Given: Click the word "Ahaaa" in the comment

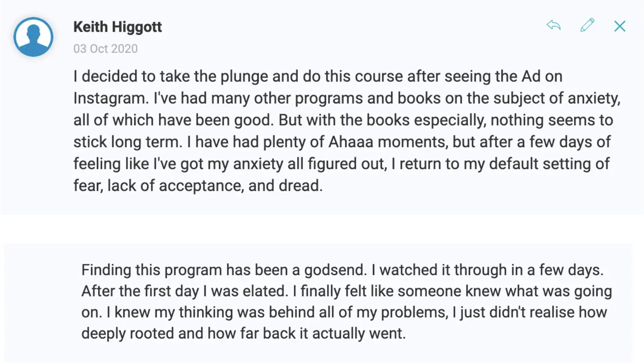Looking at the screenshot, I should 350,142.
